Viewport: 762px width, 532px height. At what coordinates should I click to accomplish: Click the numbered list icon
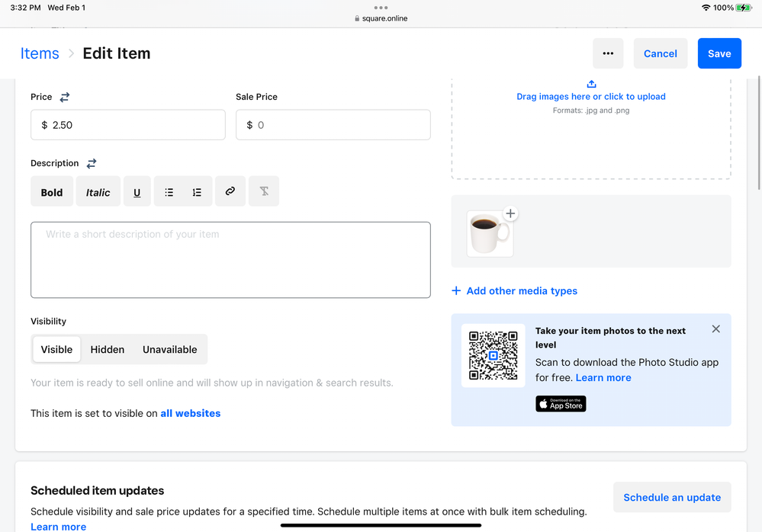197,192
